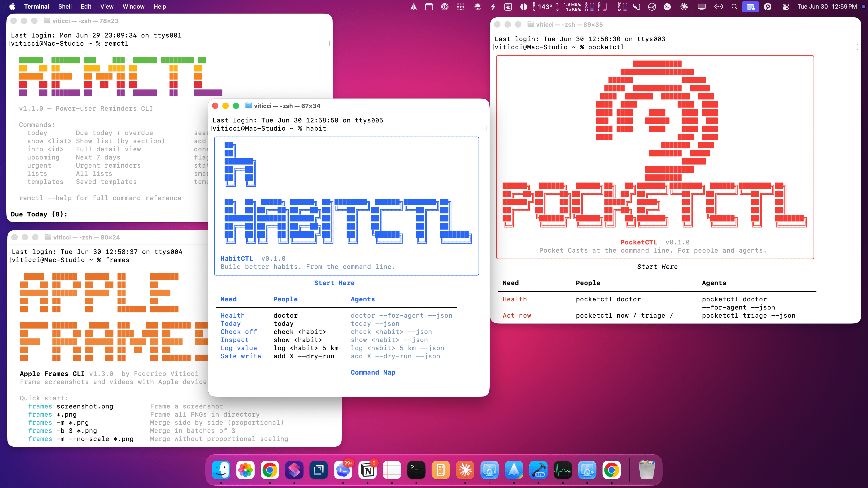Screen dimensions: 868x488
Task: Click the Claude starburst menu bar icon
Action: (x=684, y=7)
